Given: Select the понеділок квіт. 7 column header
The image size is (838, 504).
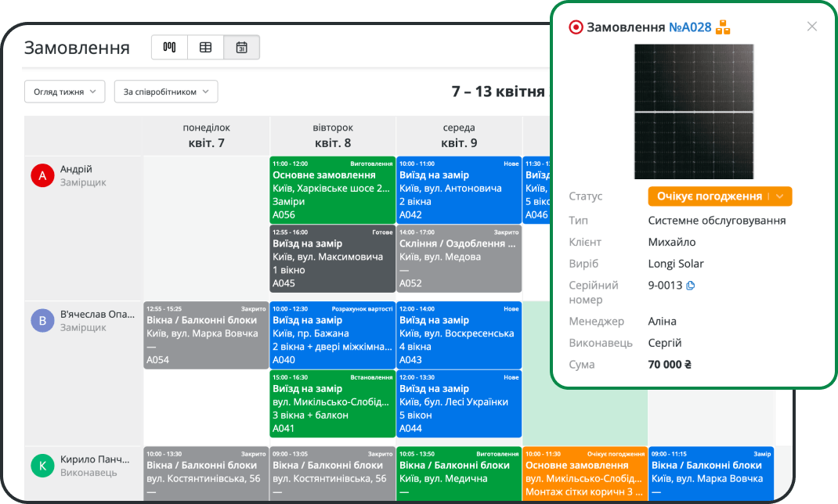Looking at the screenshot, I should pos(206,135).
